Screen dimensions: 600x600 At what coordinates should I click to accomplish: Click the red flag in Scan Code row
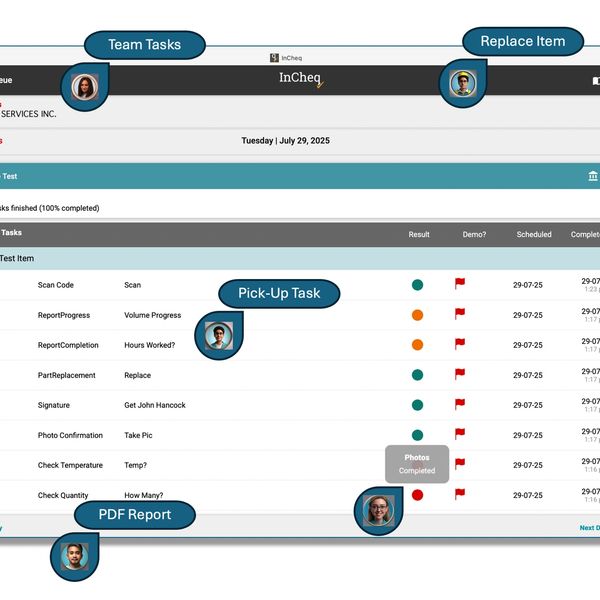460,284
